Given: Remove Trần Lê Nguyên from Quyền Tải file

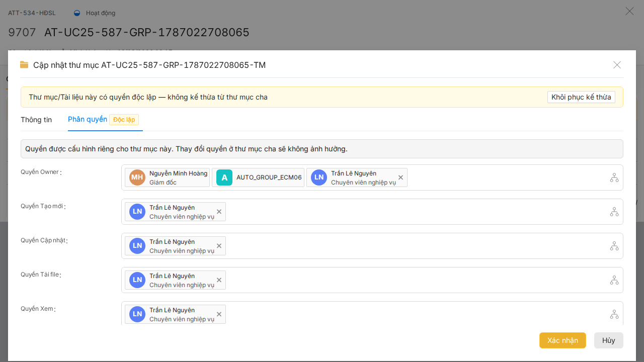Looking at the screenshot, I should (x=219, y=280).
